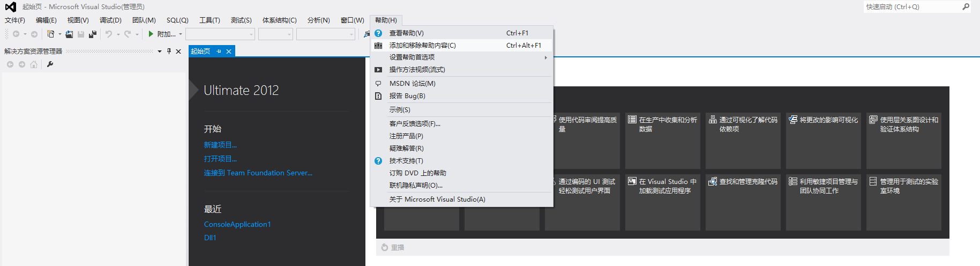
Task: Choose 注册产品(P) menu item
Action: click(461, 136)
